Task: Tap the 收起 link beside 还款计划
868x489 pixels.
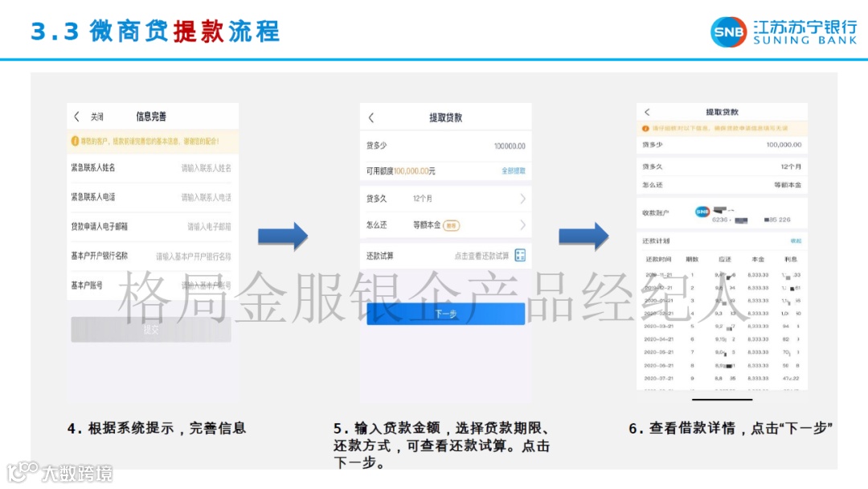Action: click(796, 241)
